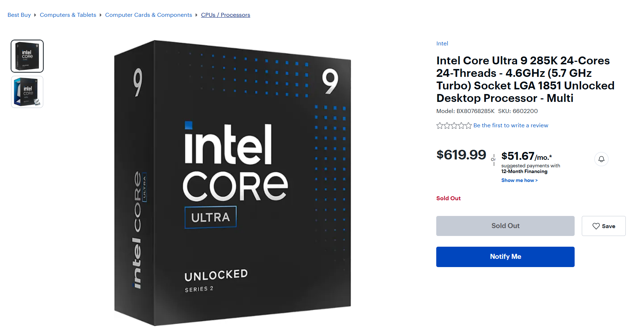Viewport: 644px width, 335px height.
Task: Click the Intel brand link above the title
Action: tap(442, 43)
